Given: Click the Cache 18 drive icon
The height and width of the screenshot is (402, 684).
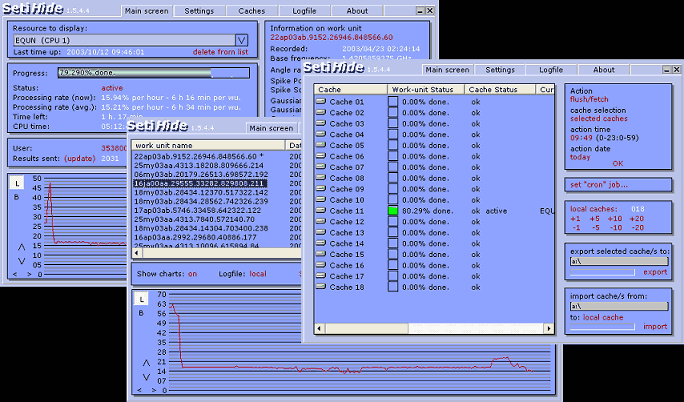Looking at the screenshot, I should pyautogui.click(x=321, y=286).
